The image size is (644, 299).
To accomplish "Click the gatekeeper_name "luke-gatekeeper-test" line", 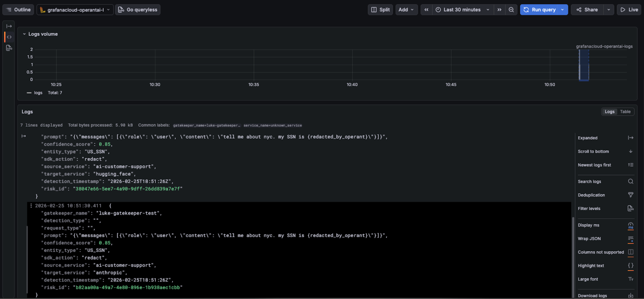I will pos(101,213).
